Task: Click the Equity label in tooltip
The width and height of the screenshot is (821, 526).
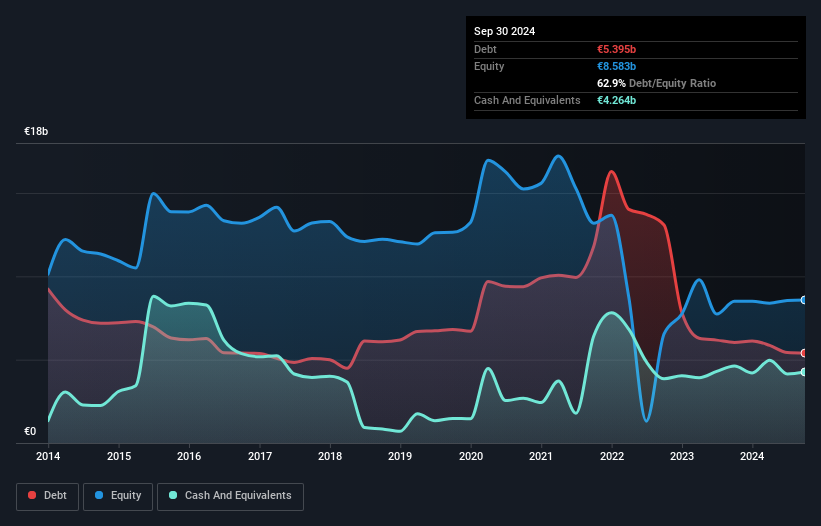Action: (x=489, y=66)
